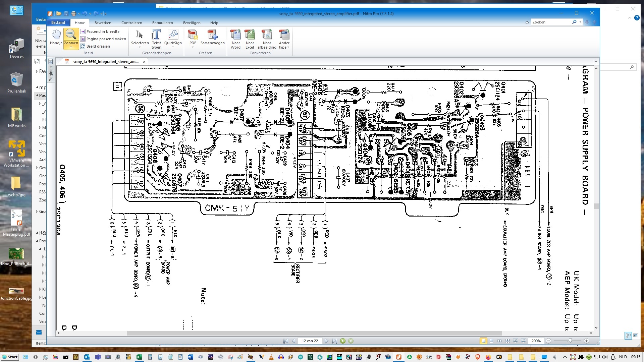Select continuous facing pages view mode
644x362 pixels.
pos(507,341)
